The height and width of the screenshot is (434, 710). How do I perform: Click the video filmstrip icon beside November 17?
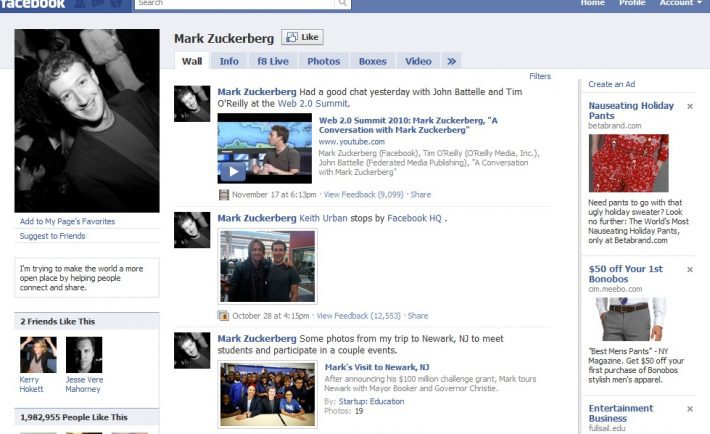click(224, 195)
